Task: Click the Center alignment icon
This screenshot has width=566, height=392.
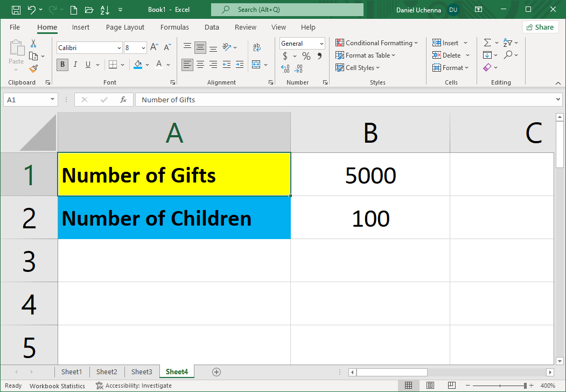Action: pyautogui.click(x=200, y=65)
